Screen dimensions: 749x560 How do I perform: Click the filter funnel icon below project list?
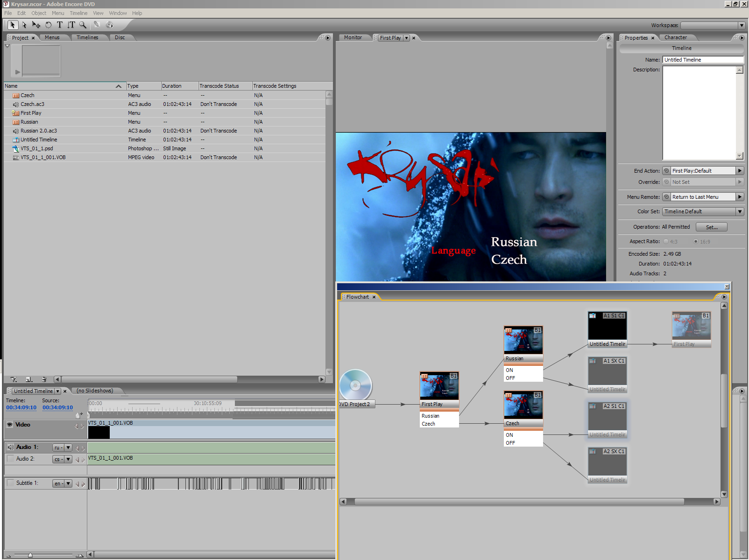tap(14, 379)
